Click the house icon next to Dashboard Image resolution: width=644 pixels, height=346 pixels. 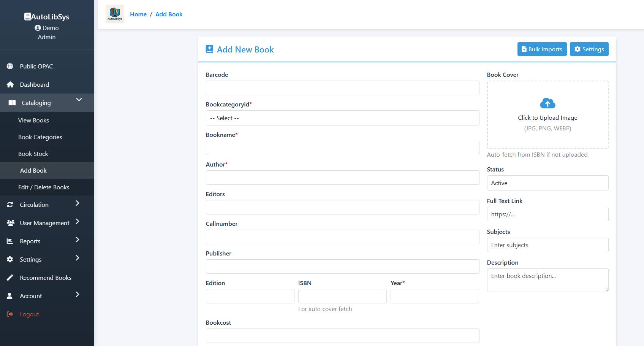tap(10, 84)
